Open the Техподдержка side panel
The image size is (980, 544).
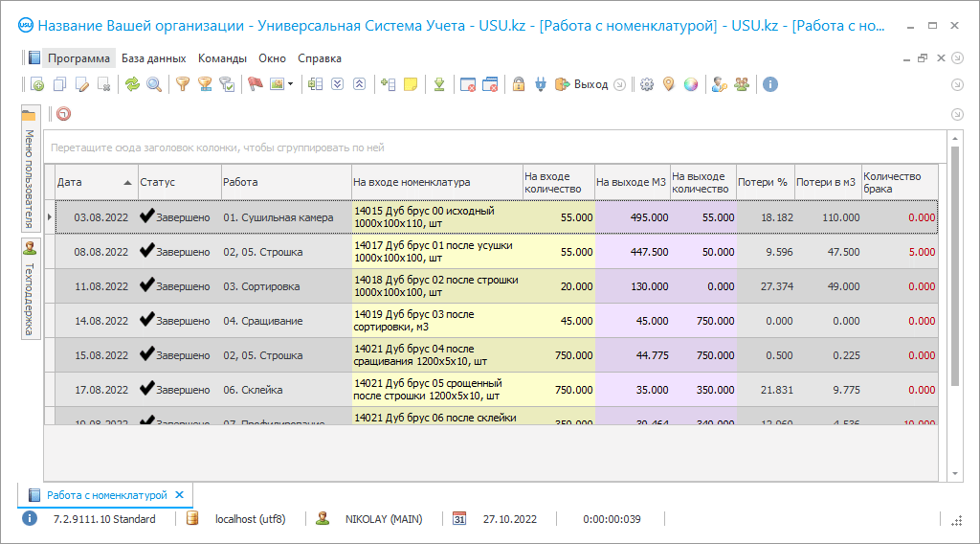(x=29, y=289)
